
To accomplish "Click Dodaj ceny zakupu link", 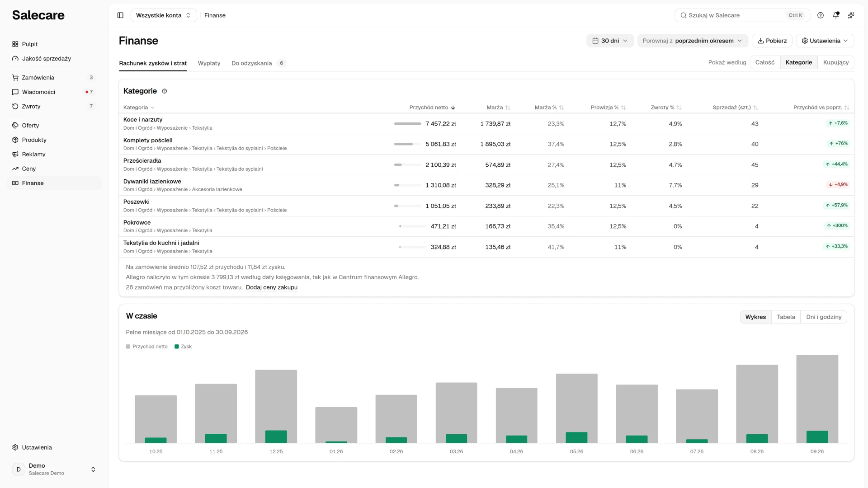I will 272,287.
